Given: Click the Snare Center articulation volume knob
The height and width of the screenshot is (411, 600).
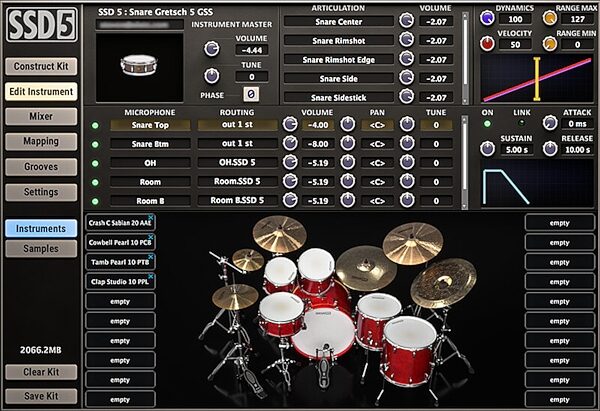Looking at the screenshot, I should click(406, 20).
